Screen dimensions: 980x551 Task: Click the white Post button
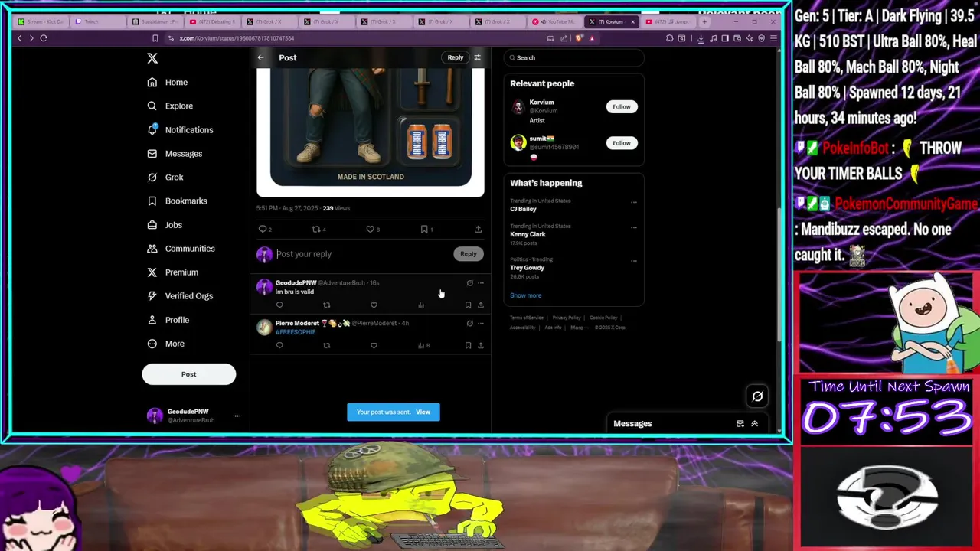(188, 374)
